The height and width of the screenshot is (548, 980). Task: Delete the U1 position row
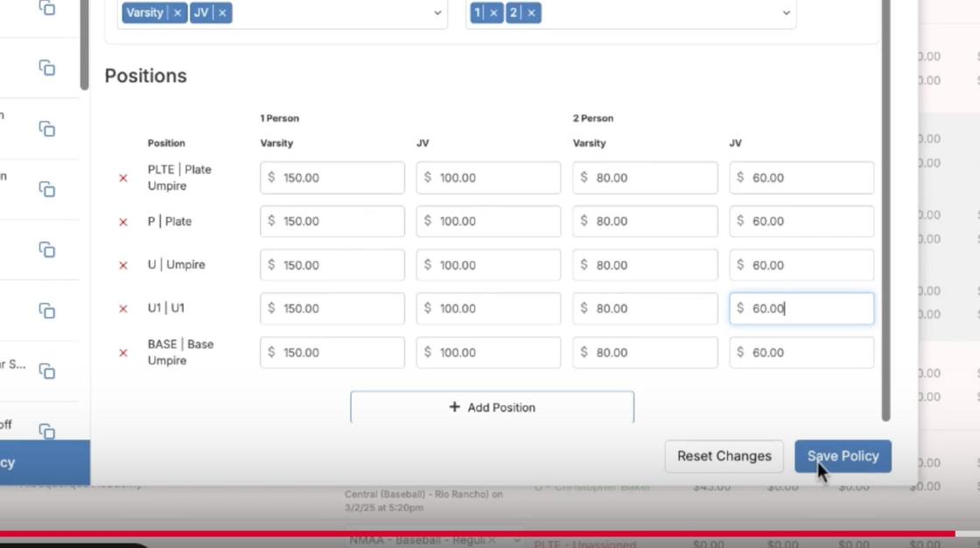click(x=123, y=309)
